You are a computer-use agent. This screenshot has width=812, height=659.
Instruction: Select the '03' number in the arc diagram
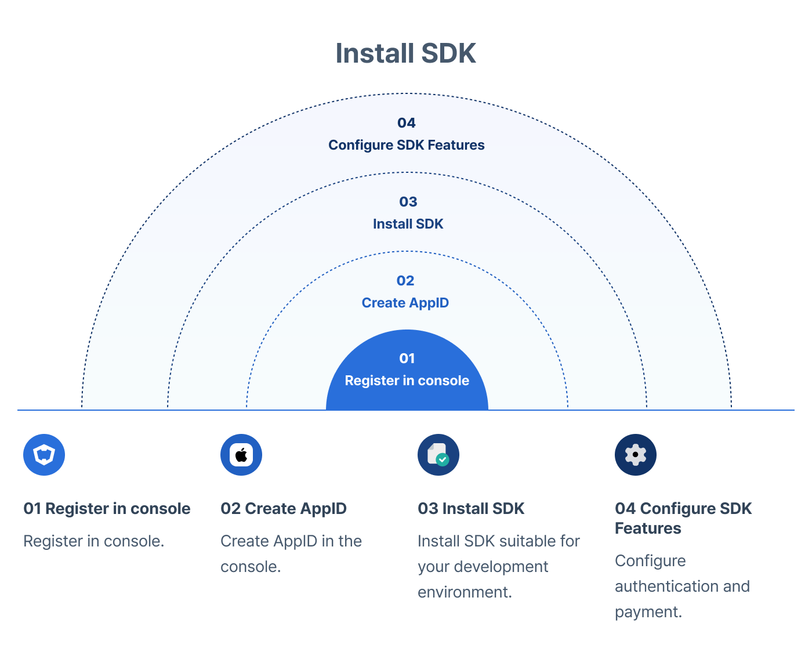point(408,202)
